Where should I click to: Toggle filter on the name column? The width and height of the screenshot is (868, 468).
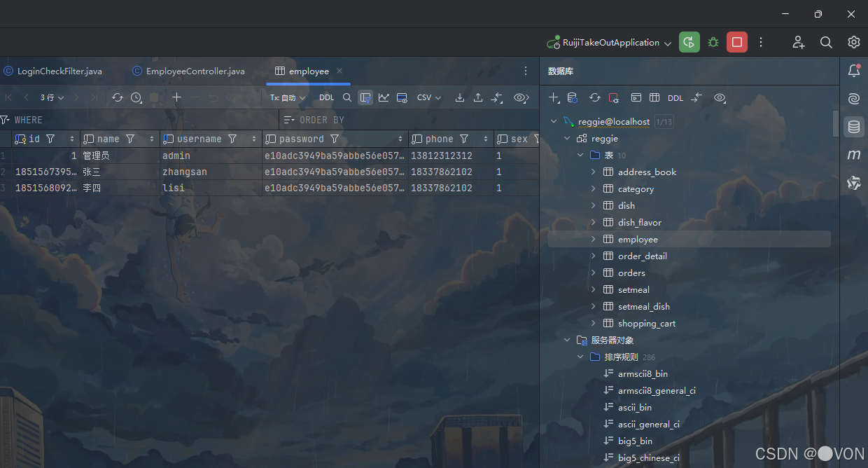click(x=130, y=139)
